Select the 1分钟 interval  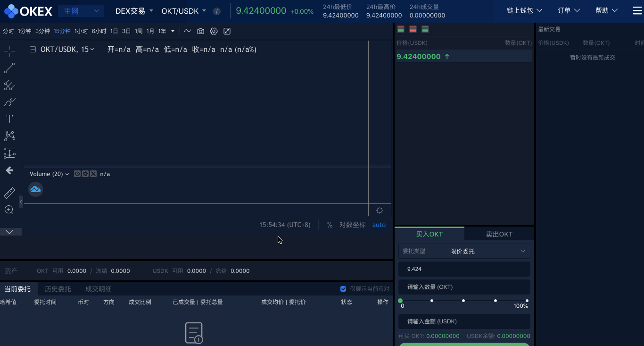[25, 31]
